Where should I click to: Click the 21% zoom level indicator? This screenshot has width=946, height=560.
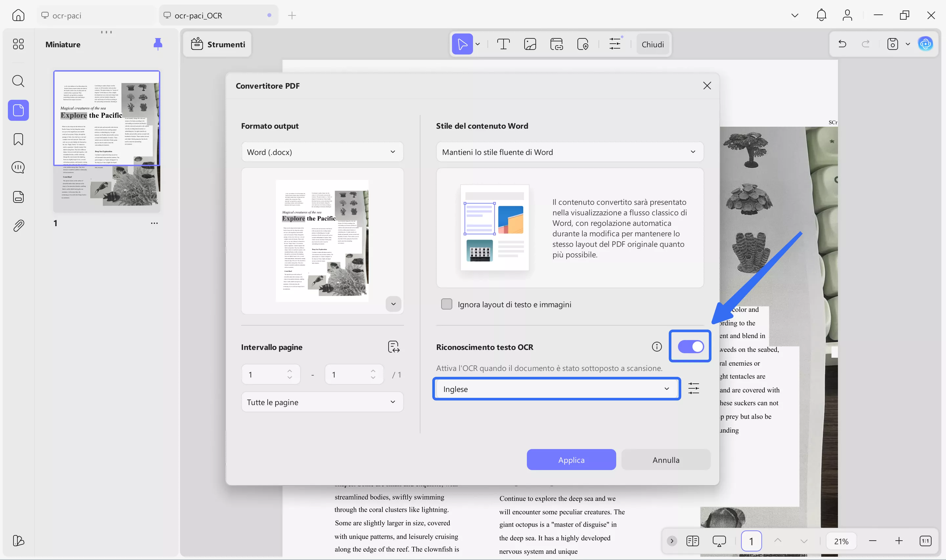[x=841, y=540]
